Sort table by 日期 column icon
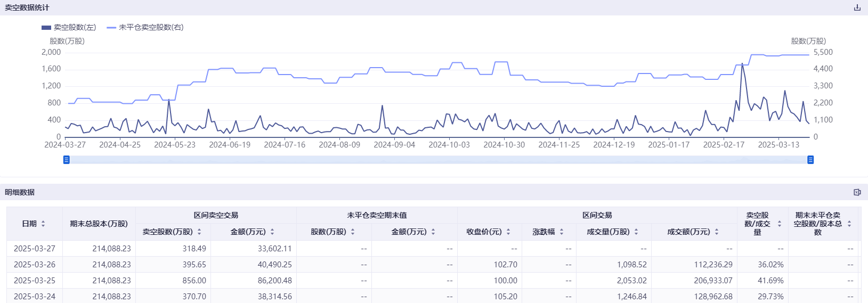This screenshot has height=303, width=868. coord(43,224)
